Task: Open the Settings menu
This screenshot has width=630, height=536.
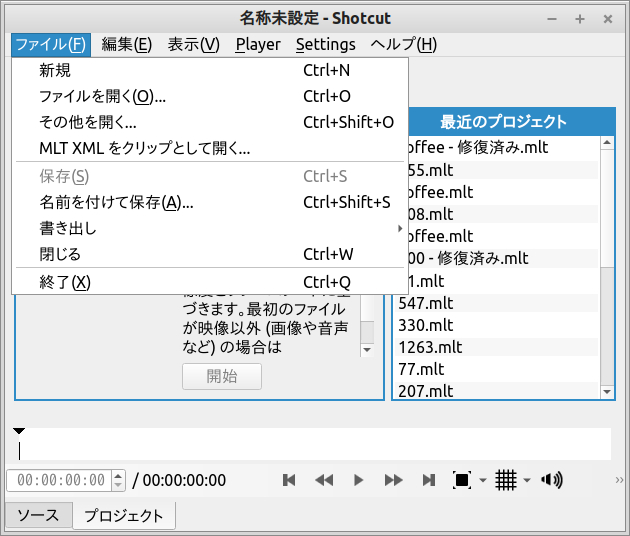Action: pyautogui.click(x=325, y=44)
